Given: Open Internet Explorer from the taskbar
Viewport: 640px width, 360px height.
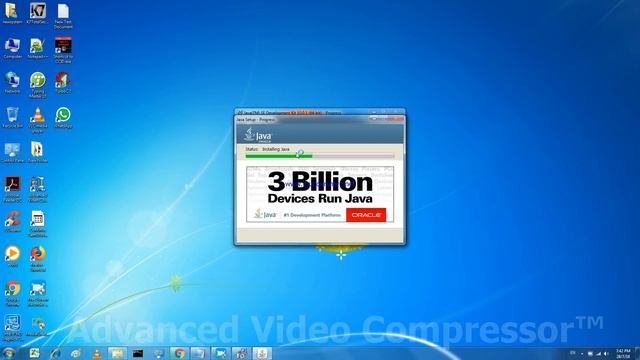Looking at the screenshot, I should point(55,353).
